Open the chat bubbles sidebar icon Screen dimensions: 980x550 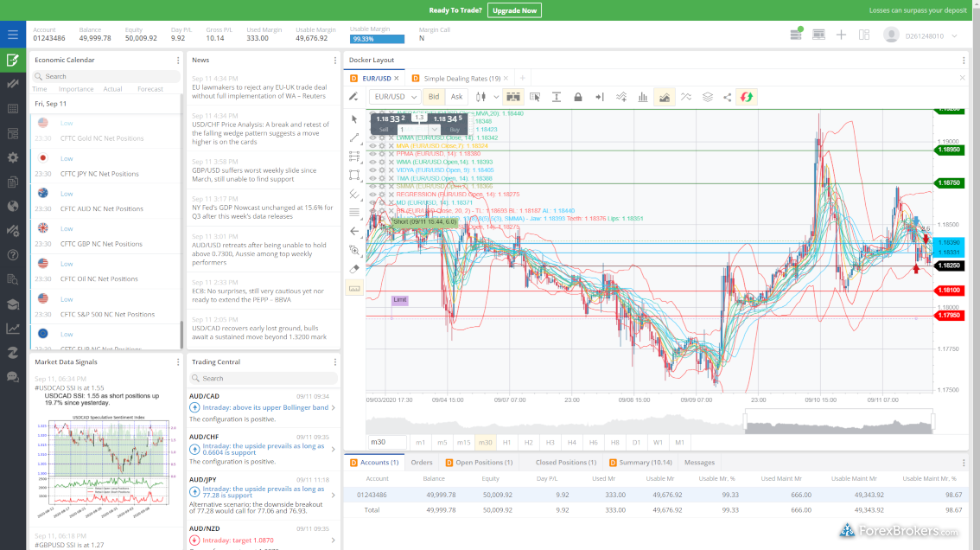pos(12,377)
